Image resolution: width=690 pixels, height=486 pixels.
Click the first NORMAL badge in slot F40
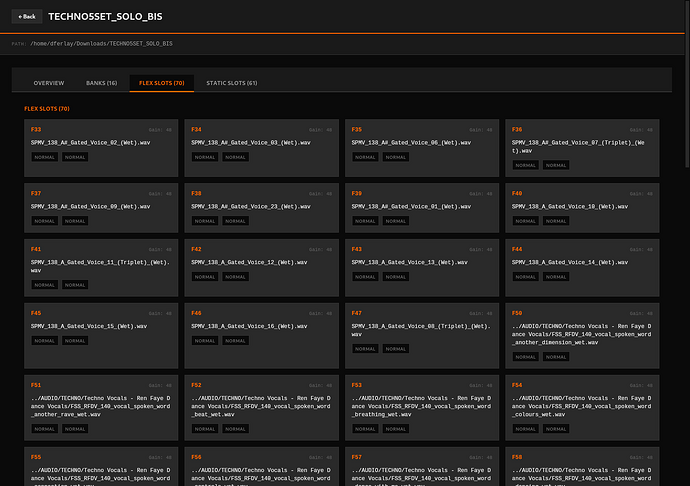tap(524, 221)
